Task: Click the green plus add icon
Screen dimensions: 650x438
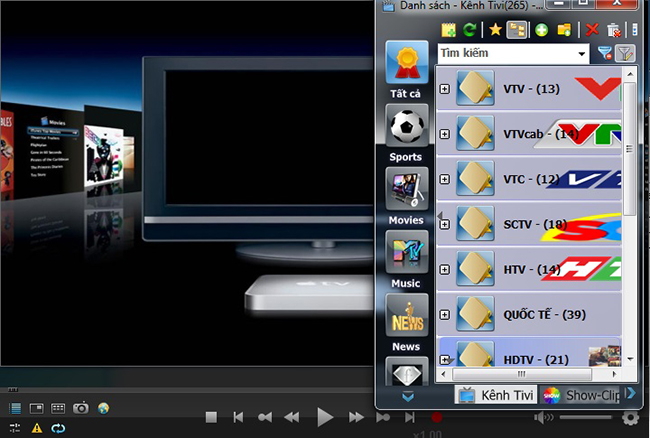Action: pos(541,30)
